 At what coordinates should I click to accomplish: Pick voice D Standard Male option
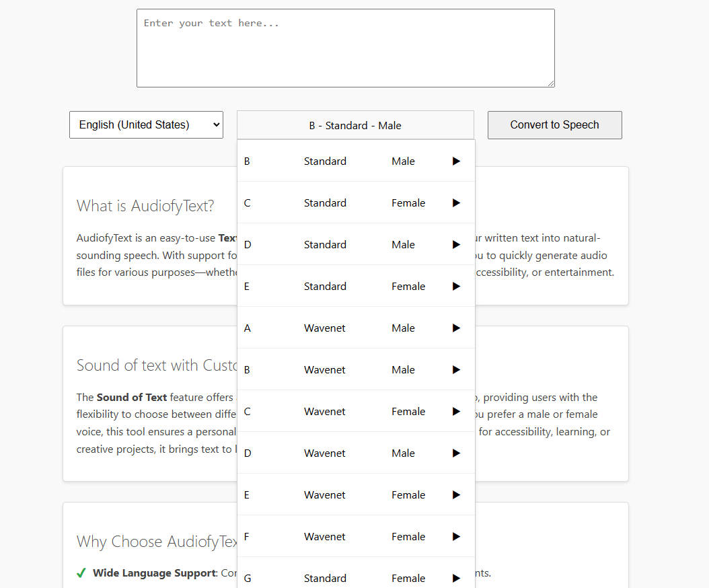pyautogui.click(x=356, y=244)
